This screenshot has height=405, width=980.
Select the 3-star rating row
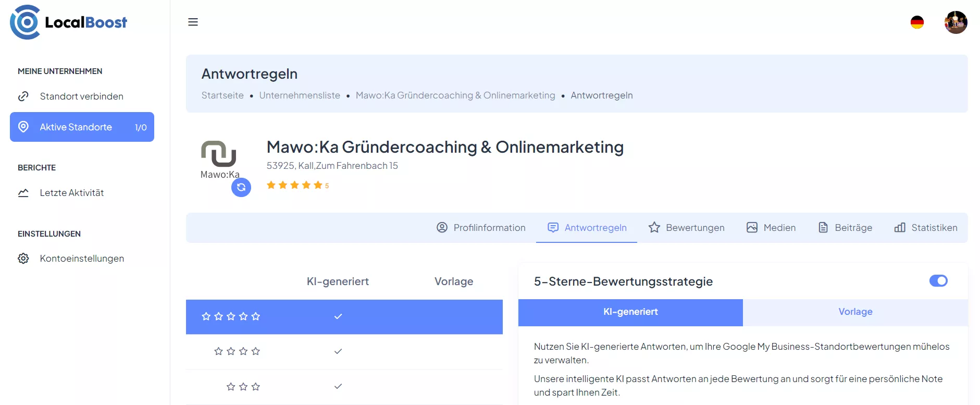tap(344, 387)
